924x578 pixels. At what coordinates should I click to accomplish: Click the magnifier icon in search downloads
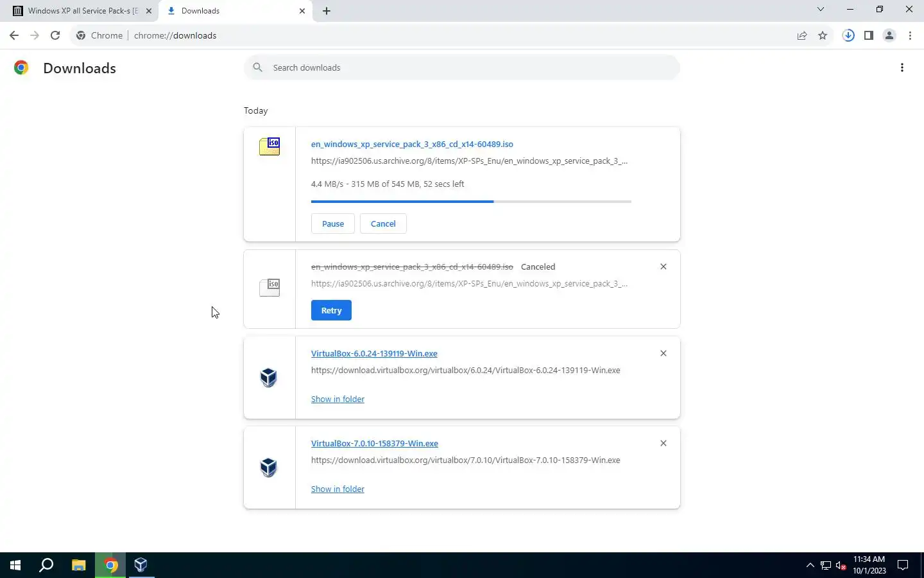(x=257, y=67)
